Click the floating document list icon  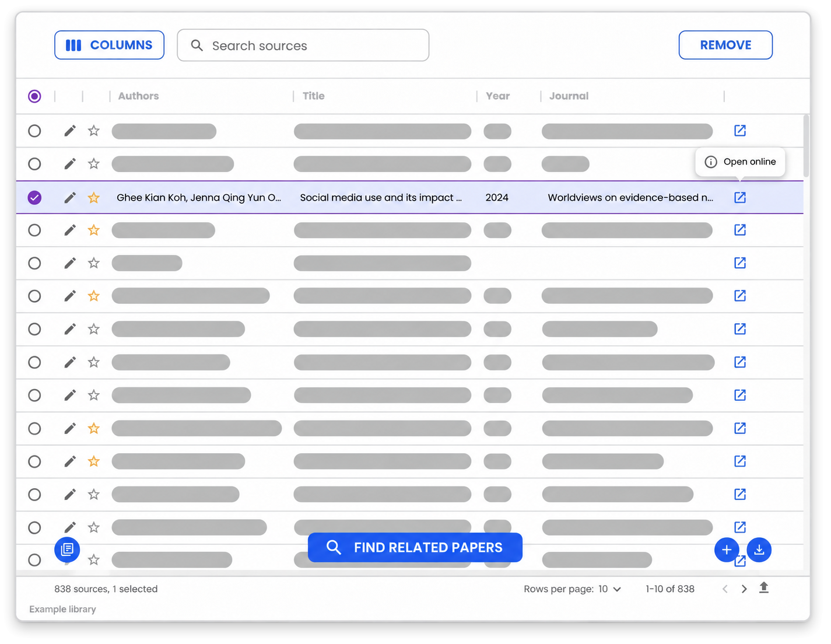[x=67, y=549]
